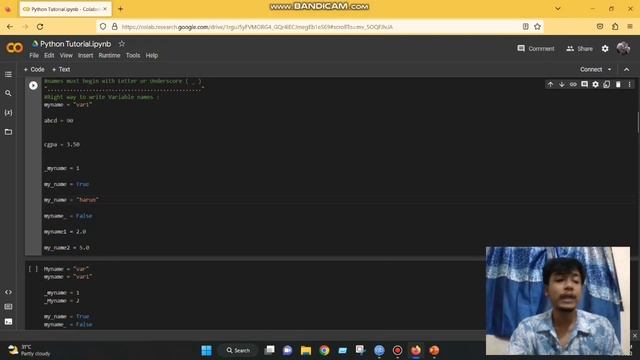The height and width of the screenshot is (360, 640).
Task: Click the notebook vertical scrollbar
Action: [638, 122]
